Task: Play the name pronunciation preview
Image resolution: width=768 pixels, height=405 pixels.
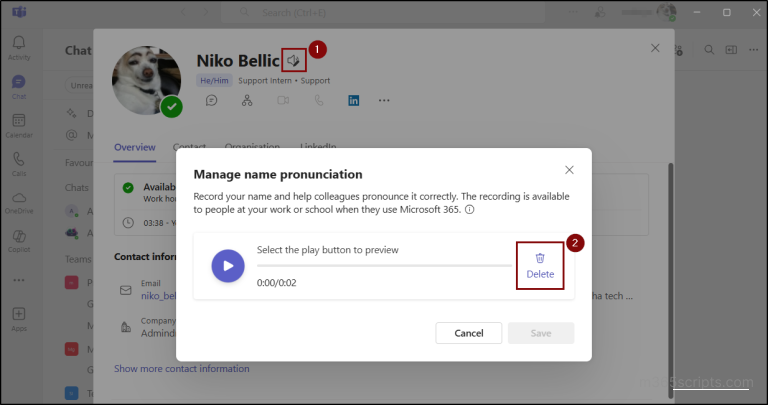Action: click(x=228, y=266)
